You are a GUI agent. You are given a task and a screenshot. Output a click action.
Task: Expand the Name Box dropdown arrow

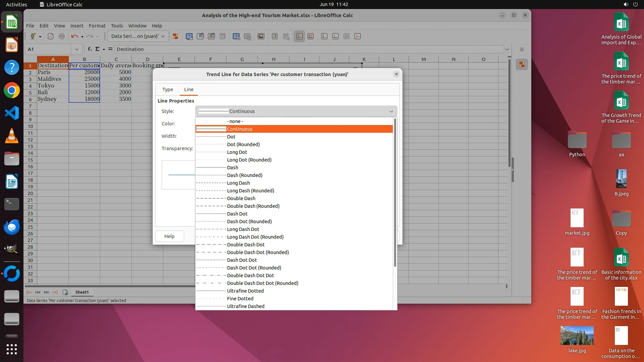pos(76,49)
